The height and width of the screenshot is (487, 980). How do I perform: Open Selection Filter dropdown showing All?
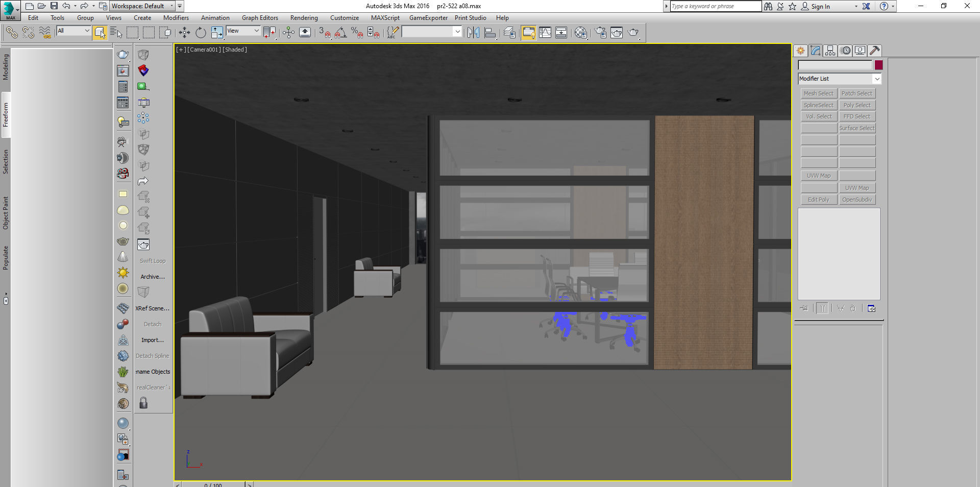point(73,31)
